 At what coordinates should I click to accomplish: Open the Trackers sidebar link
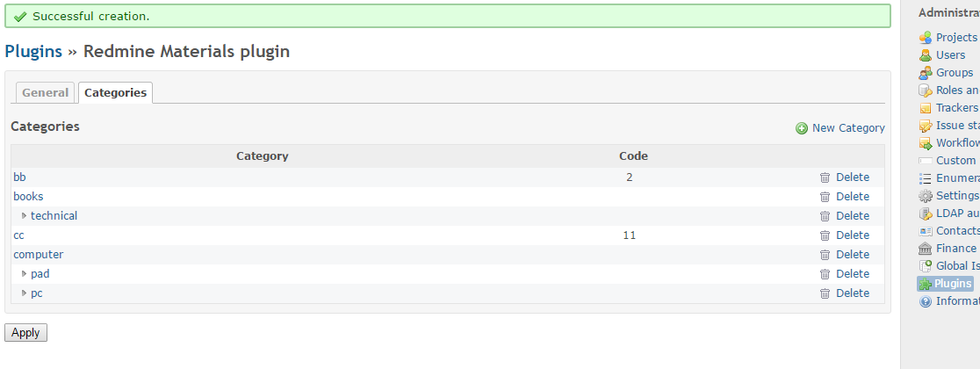coord(956,107)
